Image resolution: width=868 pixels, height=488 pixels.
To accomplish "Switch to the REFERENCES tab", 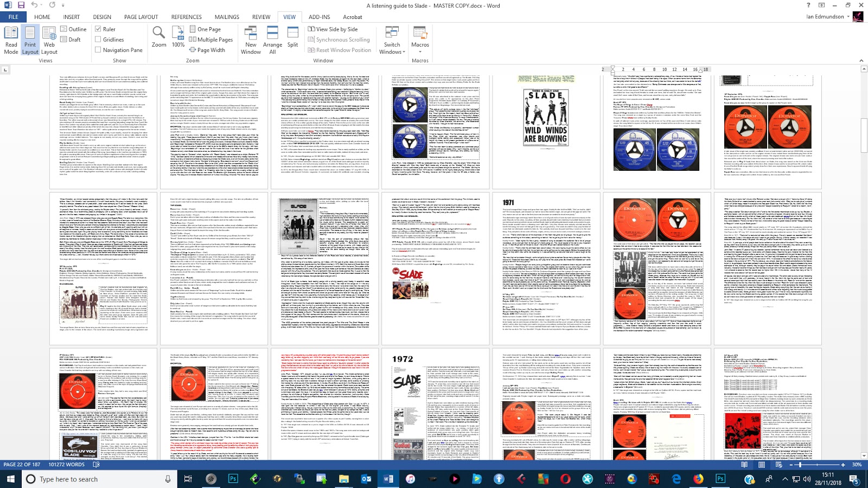I will (187, 17).
